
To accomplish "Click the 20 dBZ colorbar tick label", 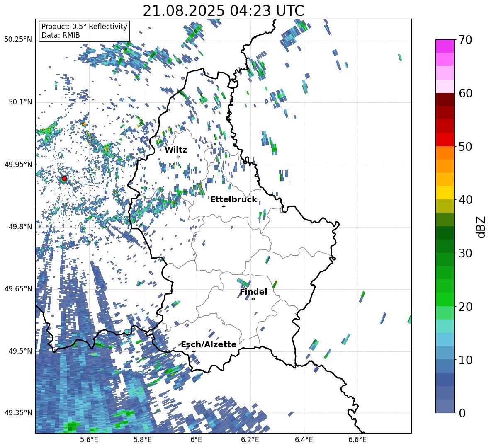I will point(465,306).
